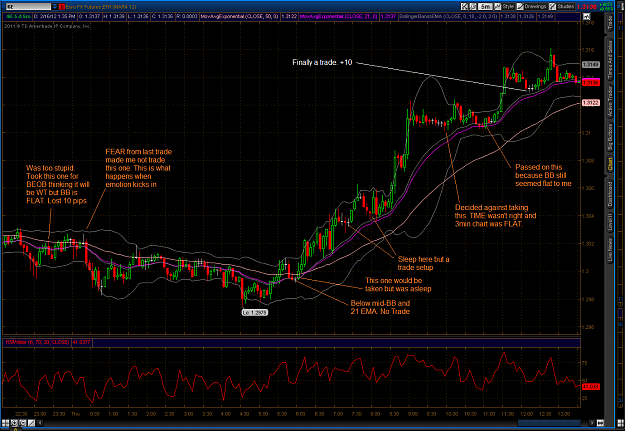Click the grid icon at bottom right corner
This screenshot has height=431, width=625.
click(621, 422)
